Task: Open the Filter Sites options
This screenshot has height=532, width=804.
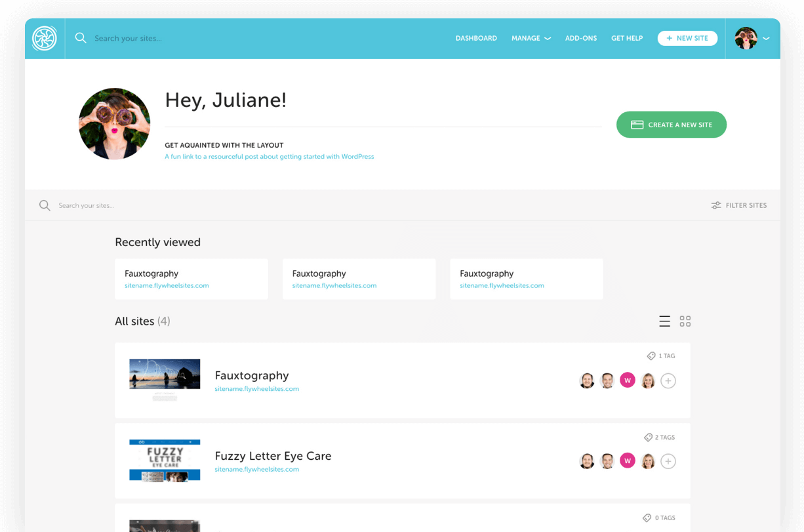Action: click(x=739, y=205)
